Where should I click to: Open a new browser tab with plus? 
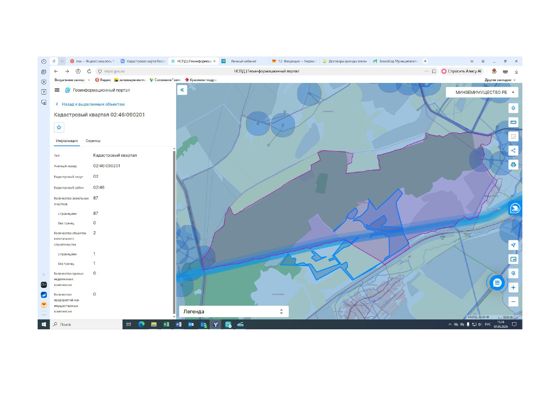click(x=425, y=61)
